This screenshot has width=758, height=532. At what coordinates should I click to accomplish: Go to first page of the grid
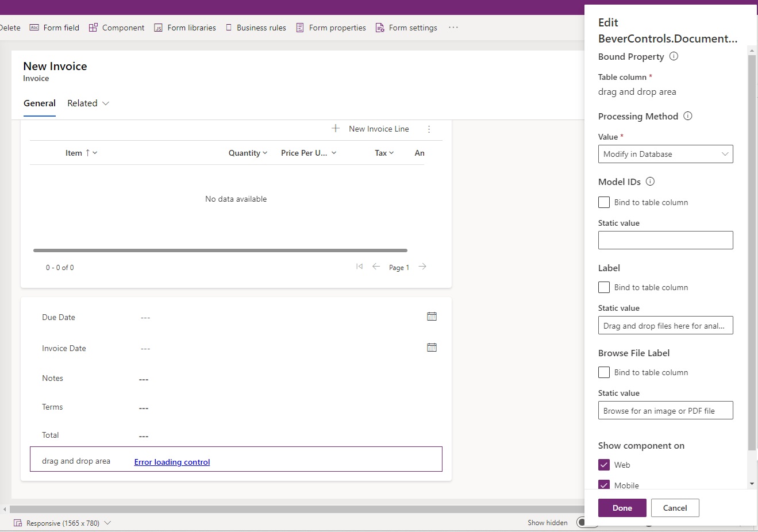click(x=359, y=267)
